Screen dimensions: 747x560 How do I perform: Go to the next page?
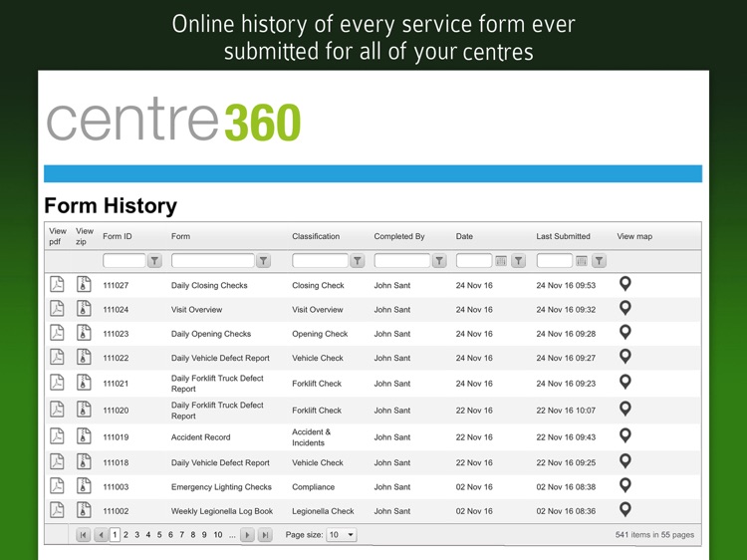[247, 535]
